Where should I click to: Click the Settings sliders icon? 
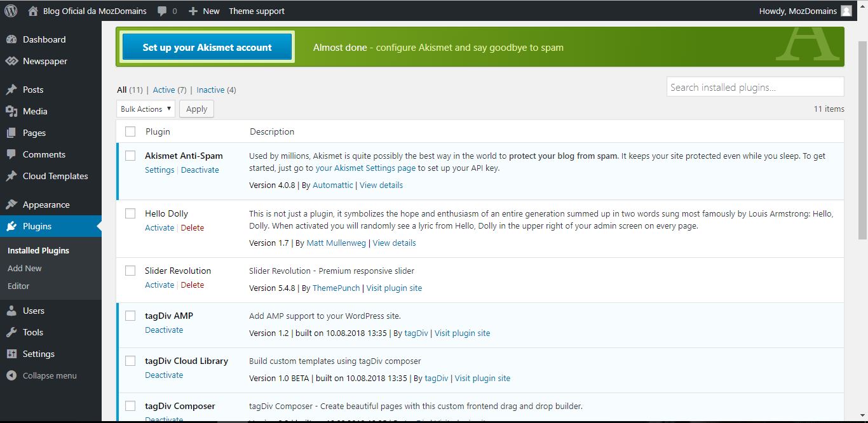[11, 354]
